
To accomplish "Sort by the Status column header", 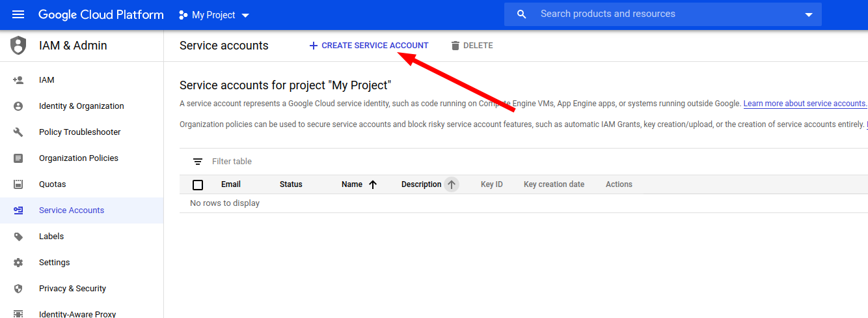I will (291, 184).
